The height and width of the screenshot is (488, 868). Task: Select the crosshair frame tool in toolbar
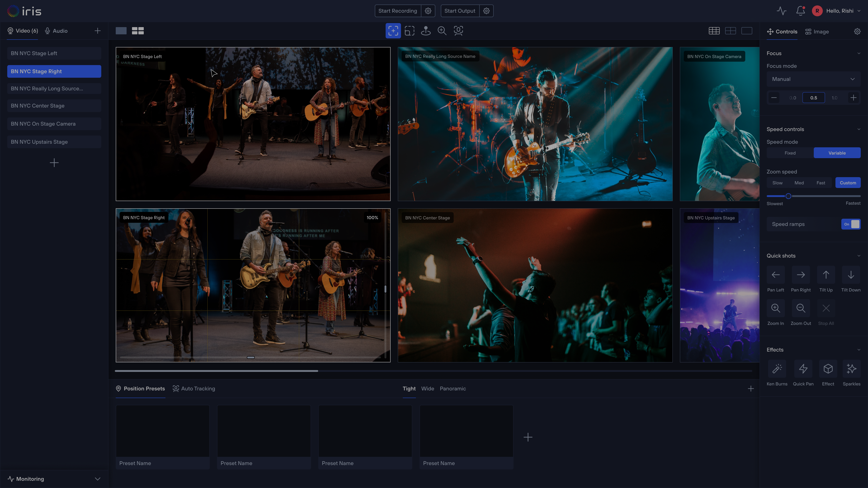click(x=393, y=31)
